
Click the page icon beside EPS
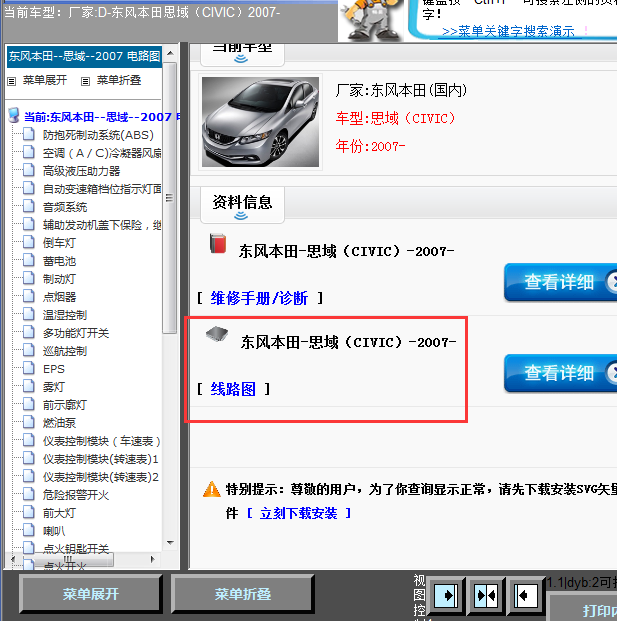(29, 368)
